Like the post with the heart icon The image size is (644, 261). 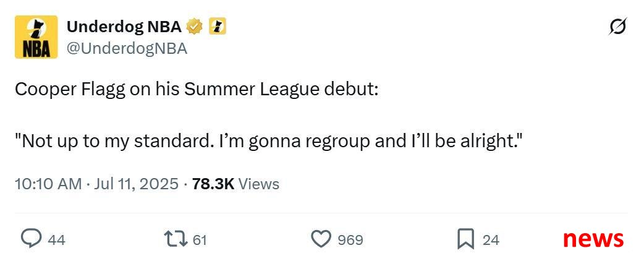tap(321, 239)
